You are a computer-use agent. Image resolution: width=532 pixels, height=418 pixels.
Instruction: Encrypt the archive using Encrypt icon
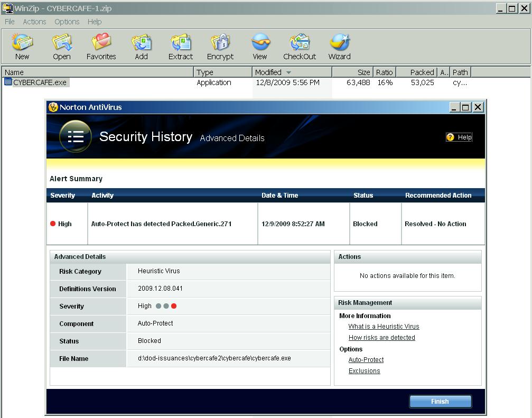coord(220,46)
